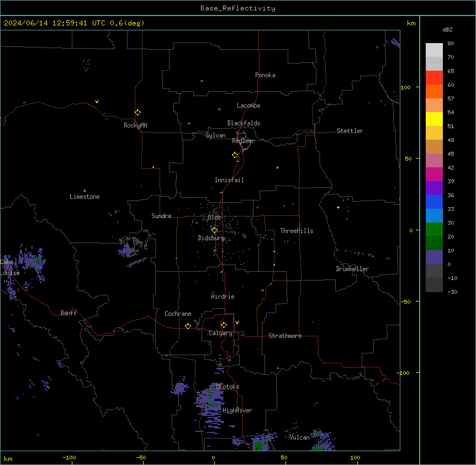
Task: Select the magenta 39-42 dBZ legend swatch
Action: click(434, 174)
